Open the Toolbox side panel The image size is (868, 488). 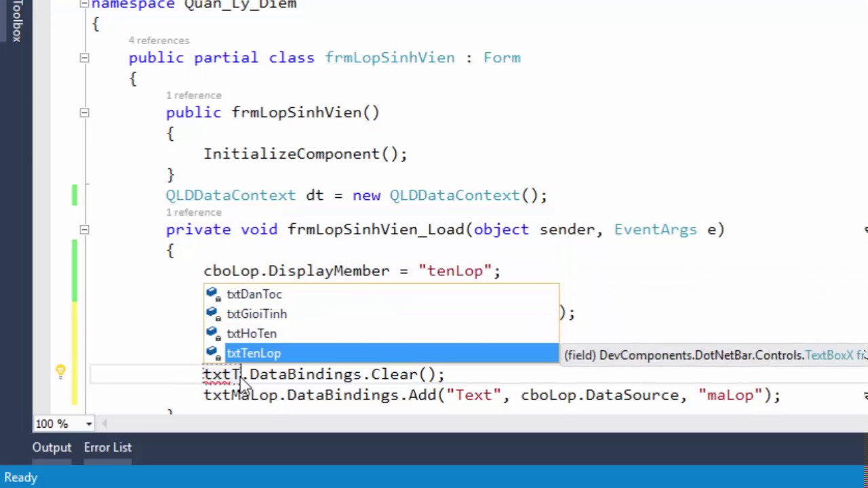[x=16, y=20]
